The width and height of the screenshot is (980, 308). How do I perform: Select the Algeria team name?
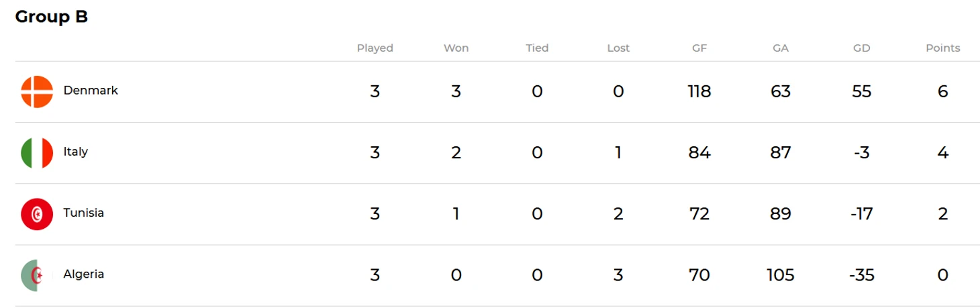pyautogui.click(x=84, y=274)
